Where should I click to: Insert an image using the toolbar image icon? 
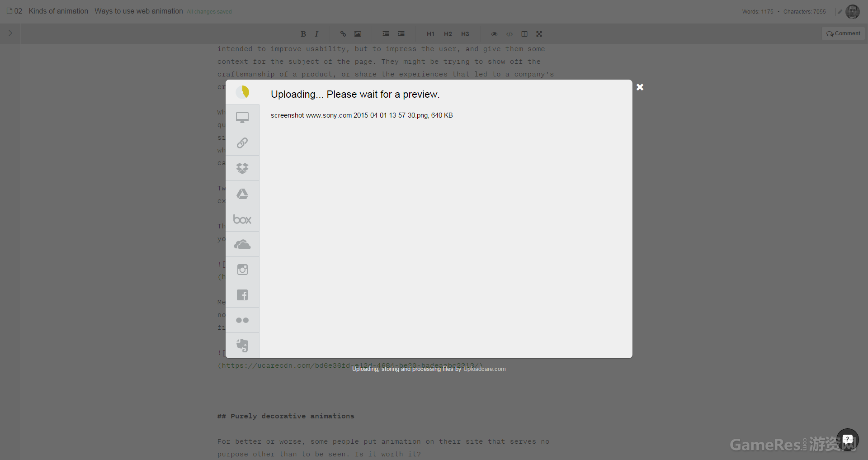[x=358, y=34]
